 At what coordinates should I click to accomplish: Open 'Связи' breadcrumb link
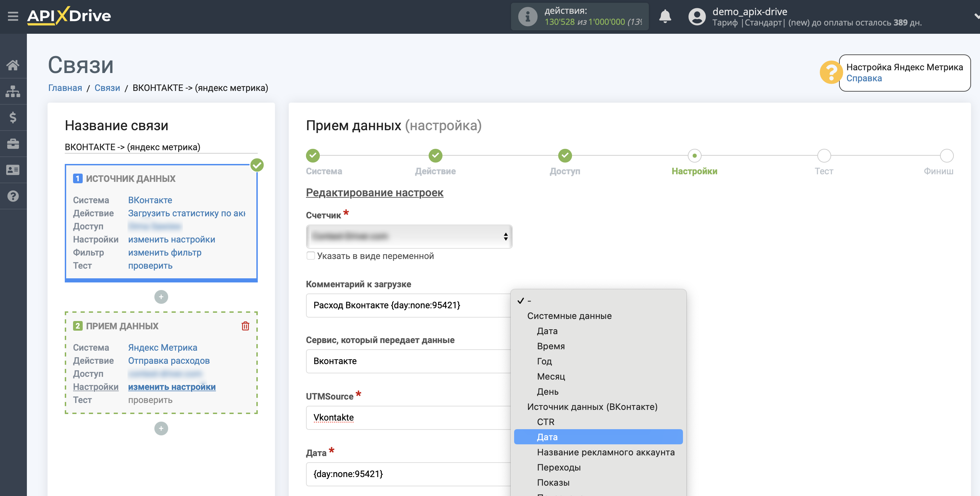click(x=107, y=87)
